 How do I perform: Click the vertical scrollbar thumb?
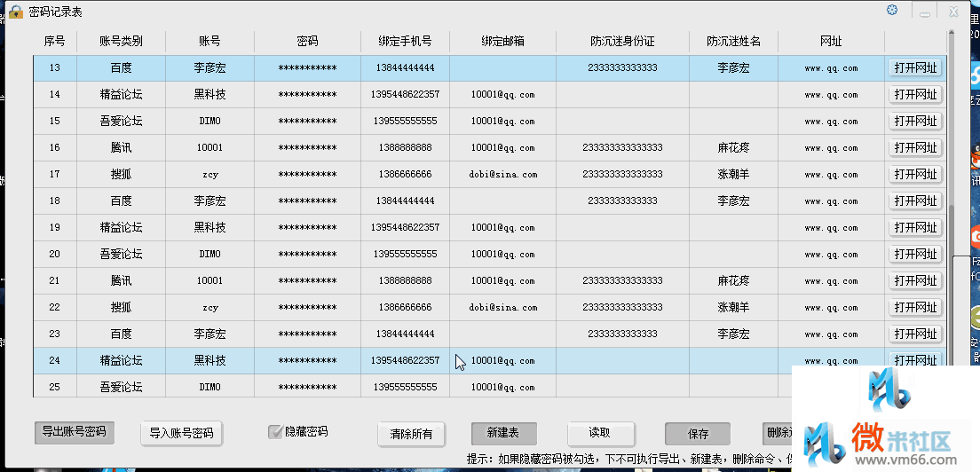point(952,284)
